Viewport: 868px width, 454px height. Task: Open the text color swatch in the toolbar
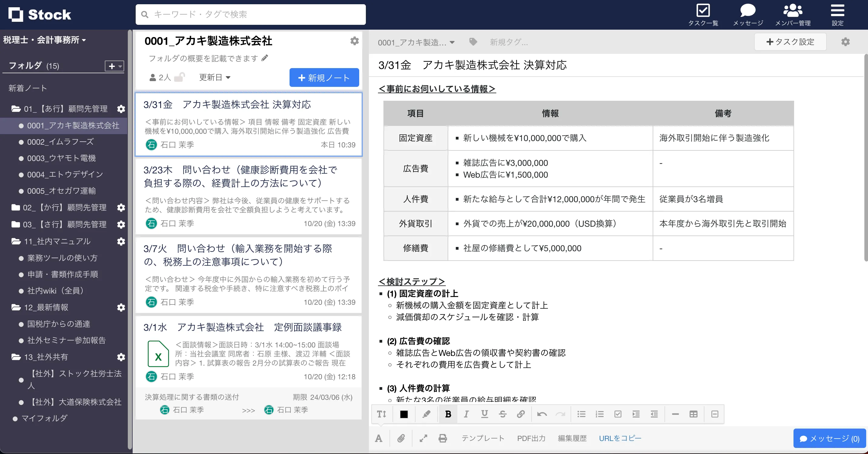404,414
